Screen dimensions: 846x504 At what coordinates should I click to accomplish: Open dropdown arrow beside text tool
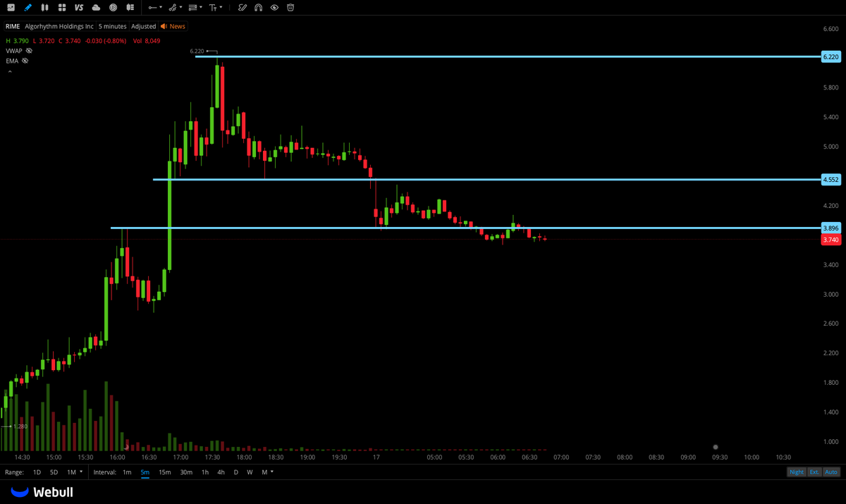221,8
